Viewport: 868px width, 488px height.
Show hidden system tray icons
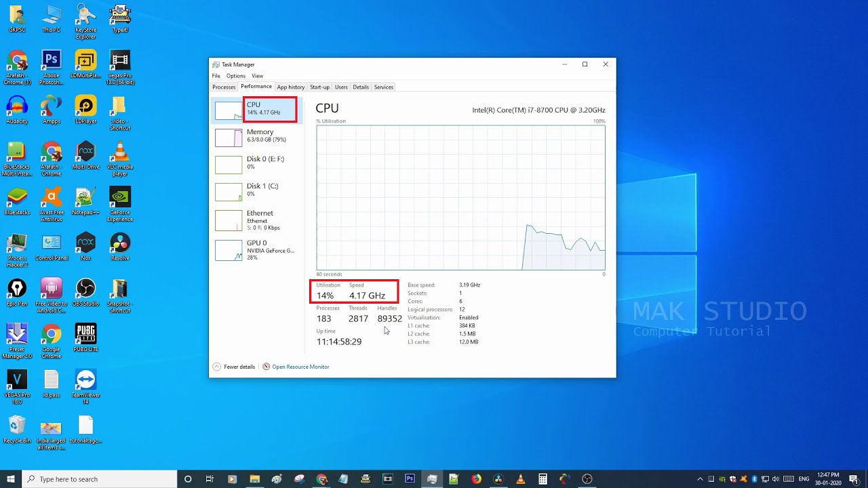pos(701,479)
